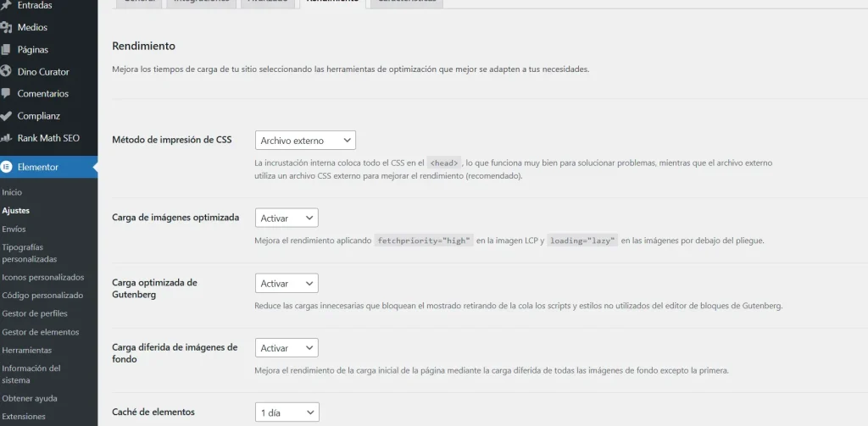Viewport: 868px width, 426px height.
Task: Open Iconos personalizados submenu
Action: click(42, 277)
